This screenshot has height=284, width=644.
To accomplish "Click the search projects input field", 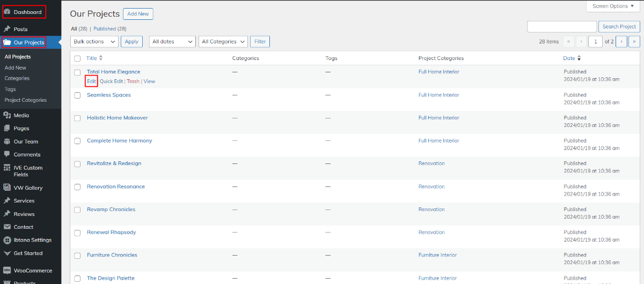I will (x=562, y=27).
